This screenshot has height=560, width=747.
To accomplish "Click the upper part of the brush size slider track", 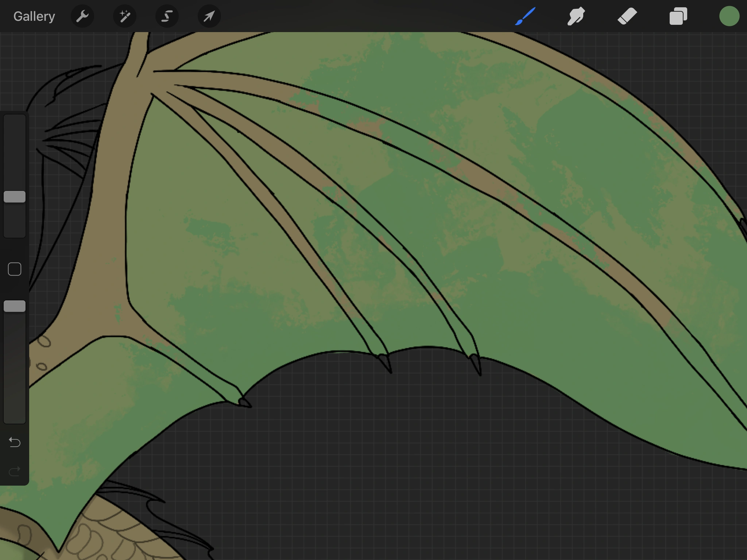I will [x=15, y=146].
